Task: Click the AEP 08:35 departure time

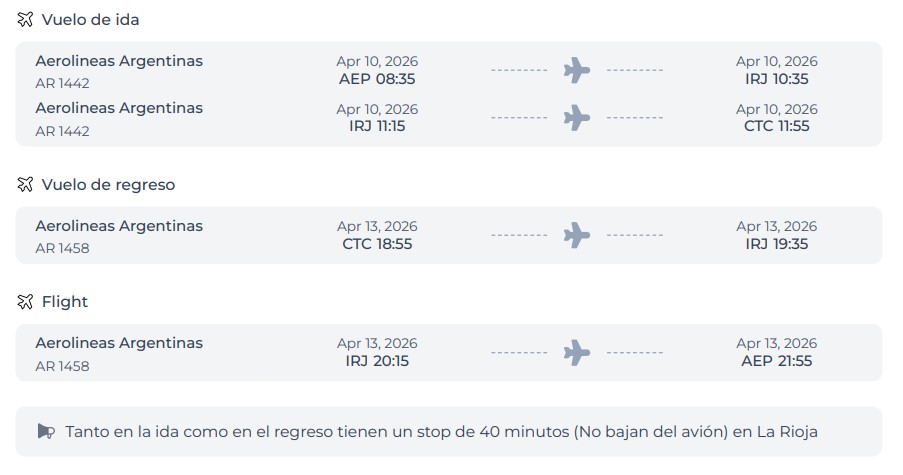Action: click(377, 79)
